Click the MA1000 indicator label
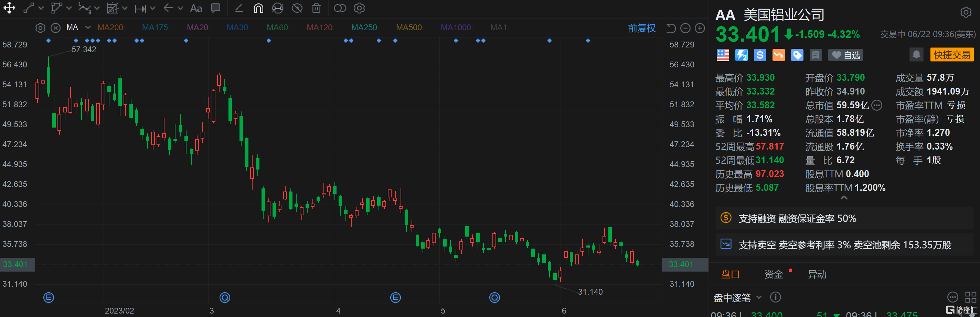 457,28
